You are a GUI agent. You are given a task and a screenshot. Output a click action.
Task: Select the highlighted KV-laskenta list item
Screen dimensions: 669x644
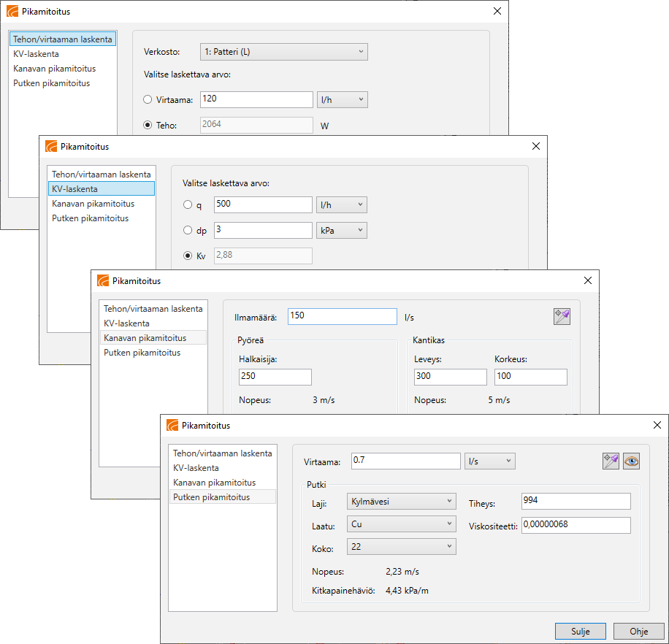click(x=102, y=189)
